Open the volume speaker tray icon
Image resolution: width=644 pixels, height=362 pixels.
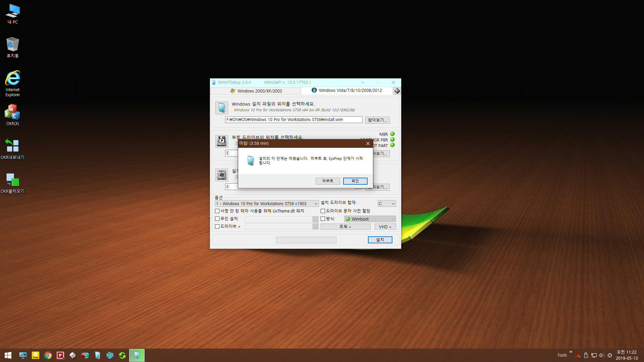click(602, 355)
